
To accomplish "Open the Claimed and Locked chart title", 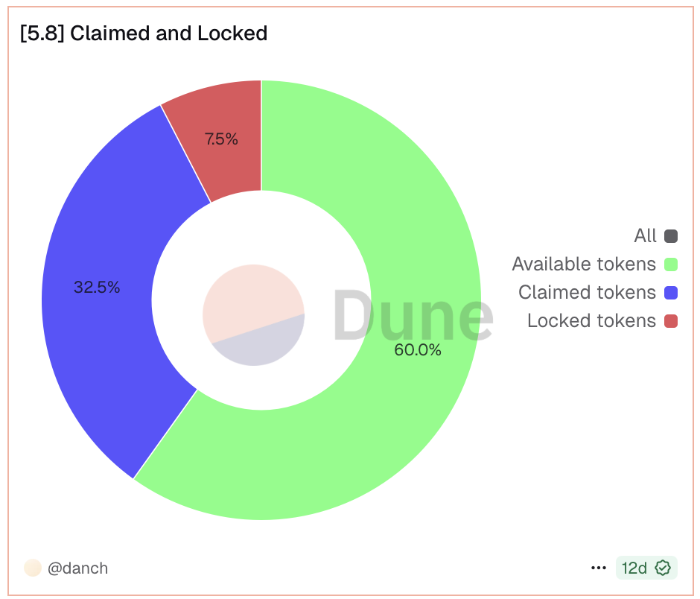I will 144,34.
